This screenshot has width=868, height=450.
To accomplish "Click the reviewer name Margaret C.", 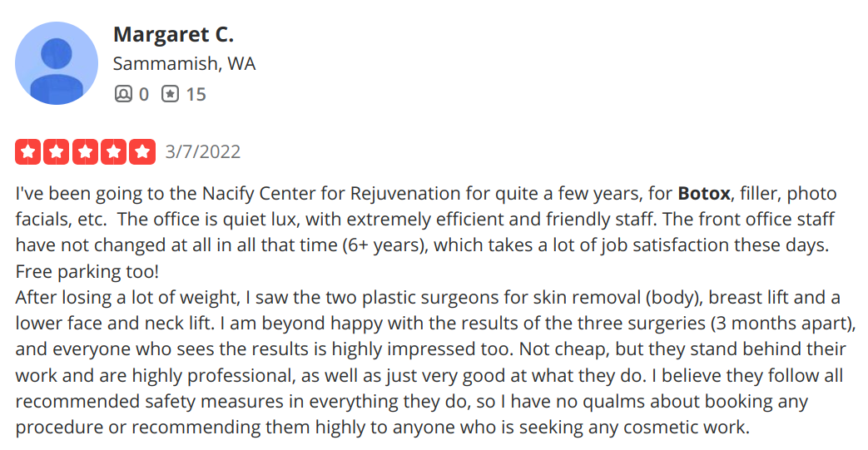I will tap(174, 34).
